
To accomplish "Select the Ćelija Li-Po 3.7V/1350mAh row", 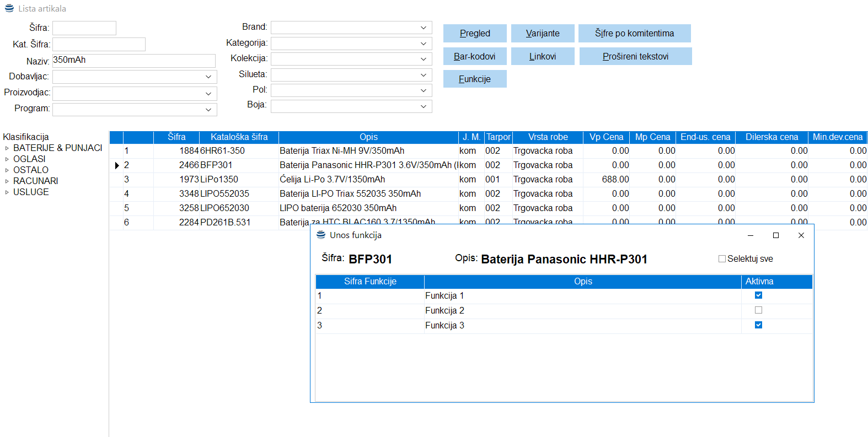I will click(332, 180).
